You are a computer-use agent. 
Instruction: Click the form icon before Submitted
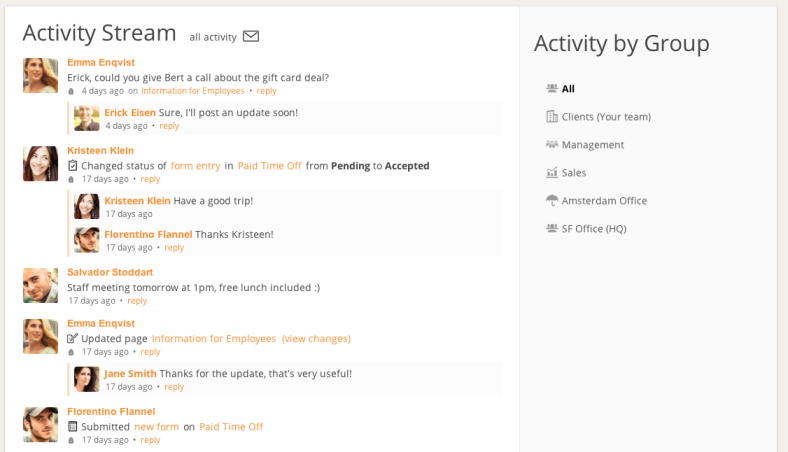[x=72, y=426]
